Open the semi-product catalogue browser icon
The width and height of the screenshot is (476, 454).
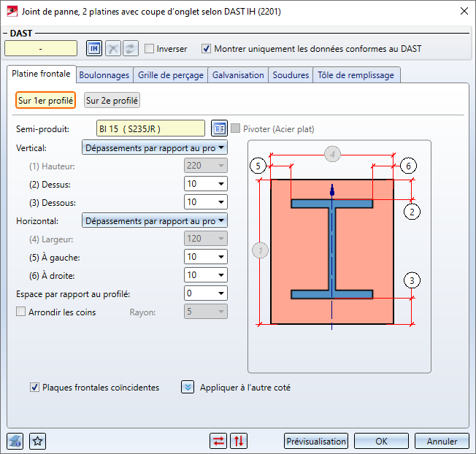(x=219, y=128)
